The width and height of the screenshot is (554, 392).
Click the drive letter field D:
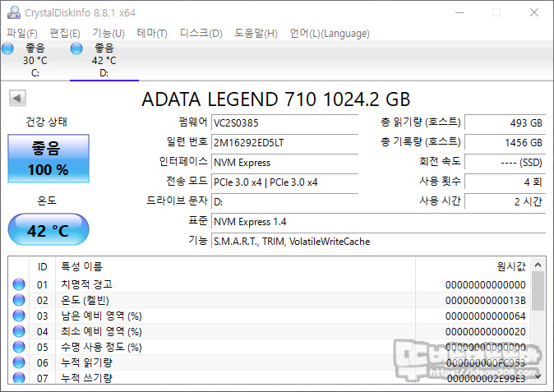coord(284,202)
